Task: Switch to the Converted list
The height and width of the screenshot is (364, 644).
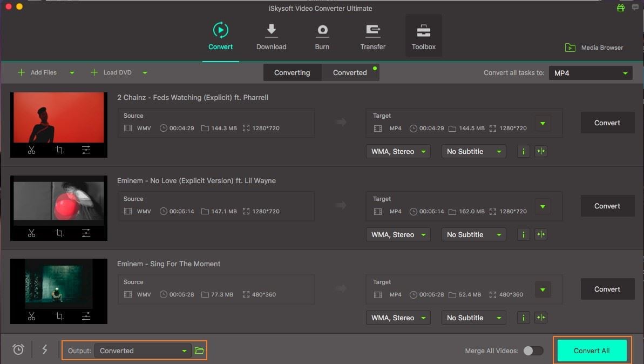Action: click(350, 72)
